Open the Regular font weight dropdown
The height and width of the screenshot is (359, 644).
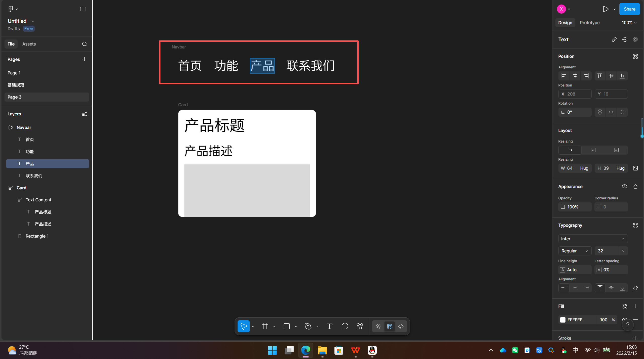tap(575, 251)
